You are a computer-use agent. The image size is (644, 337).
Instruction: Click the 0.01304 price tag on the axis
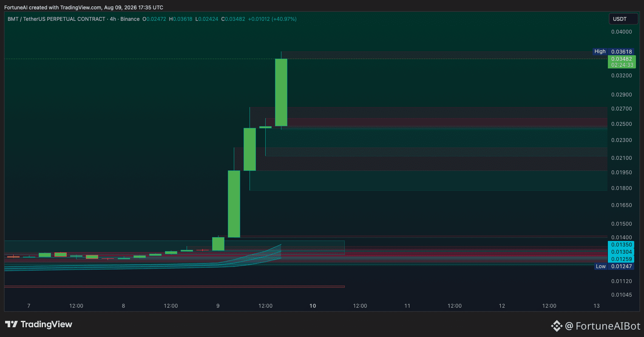click(621, 252)
